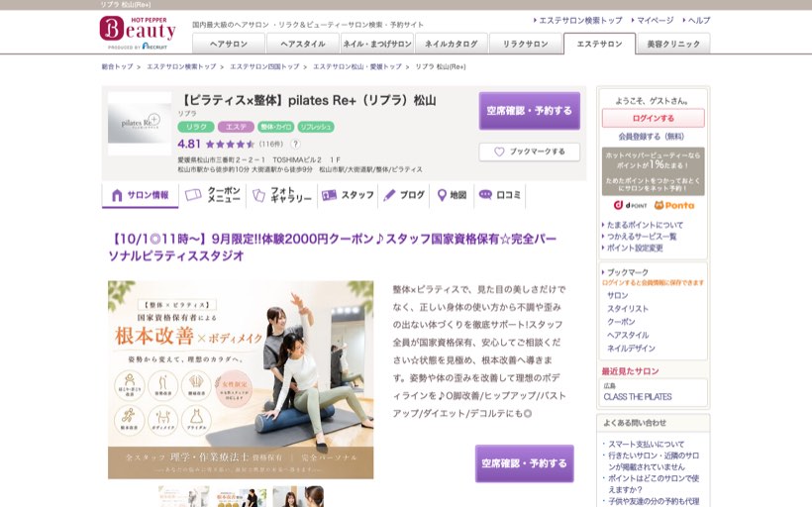Open recently viewed CLASS THE PILATES salon
Screen dimensions: 812x507
click(x=638, y=397)
